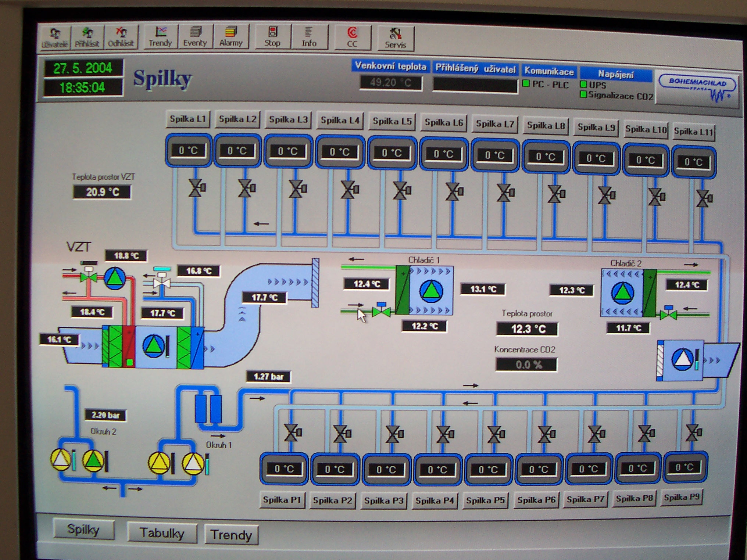This screenshot has height=560, width=747.
Task: Click the VZT three-way heating valve
Action: point(89,274)
